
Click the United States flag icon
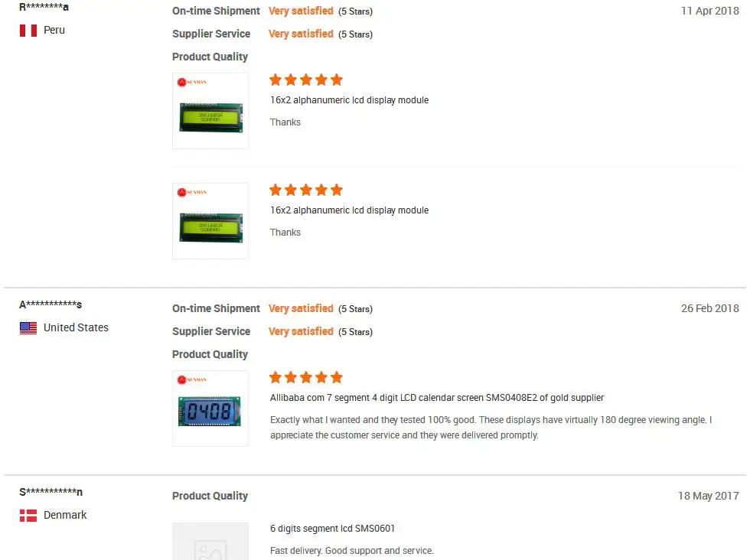coord(28,328)
